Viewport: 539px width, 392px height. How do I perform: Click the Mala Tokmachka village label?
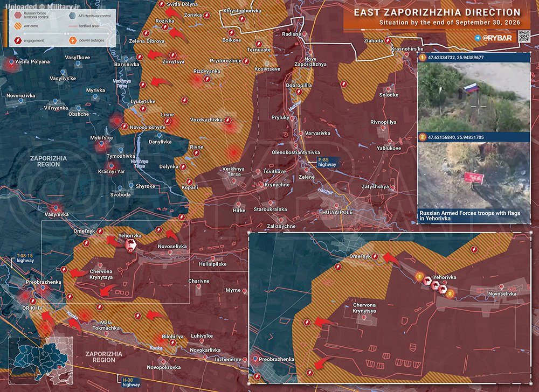[106, 325]
